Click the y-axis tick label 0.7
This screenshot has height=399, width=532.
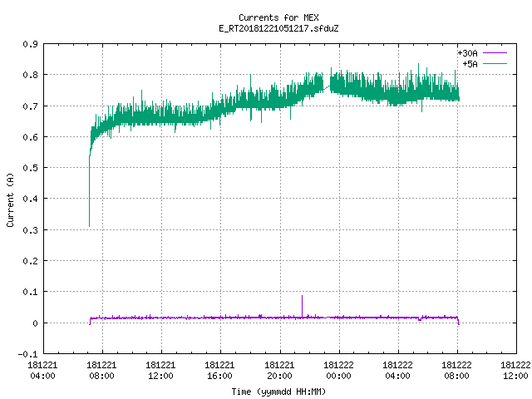30,106
